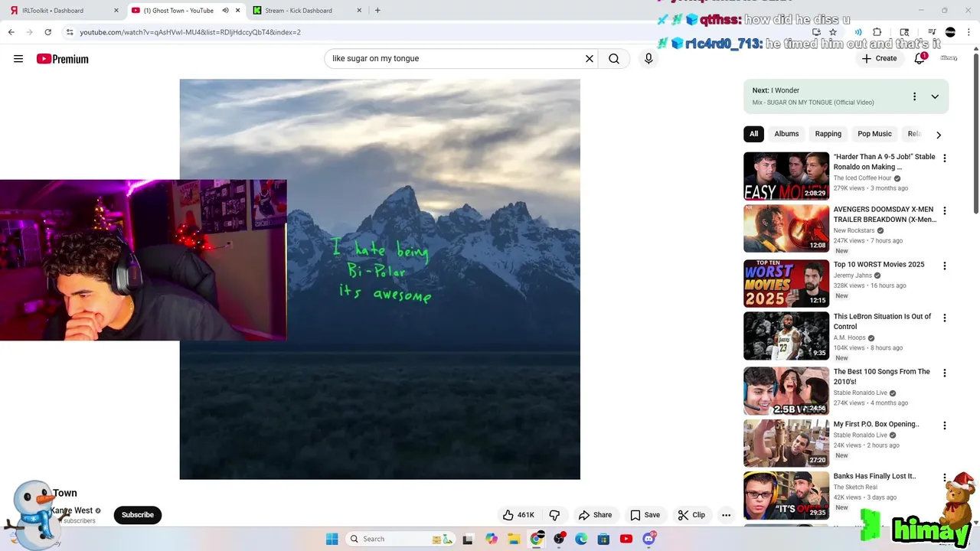Image resolution: width=980 pixels, height=551 pixels.
Task: Go forward in the browser
Action: [29, 32]
